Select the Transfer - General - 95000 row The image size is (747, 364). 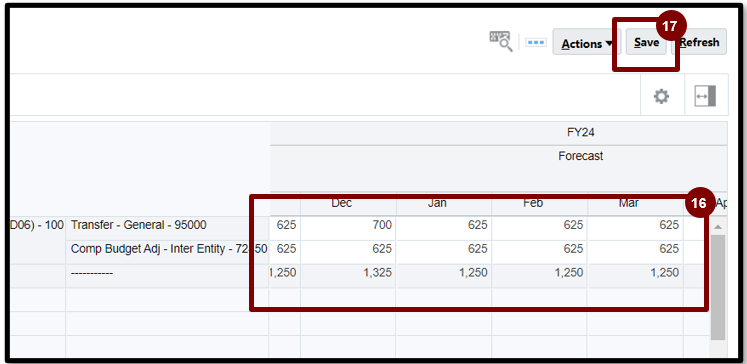(167, 228)
